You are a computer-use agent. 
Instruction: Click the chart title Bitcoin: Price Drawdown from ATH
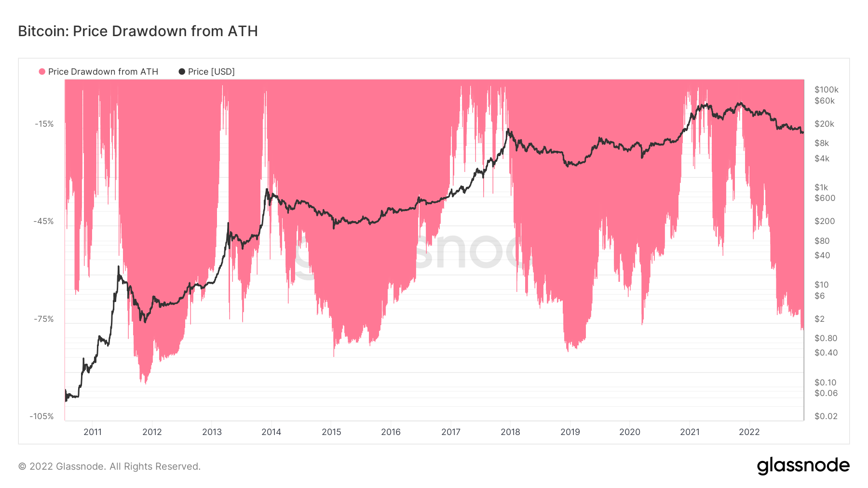point(138,31)
